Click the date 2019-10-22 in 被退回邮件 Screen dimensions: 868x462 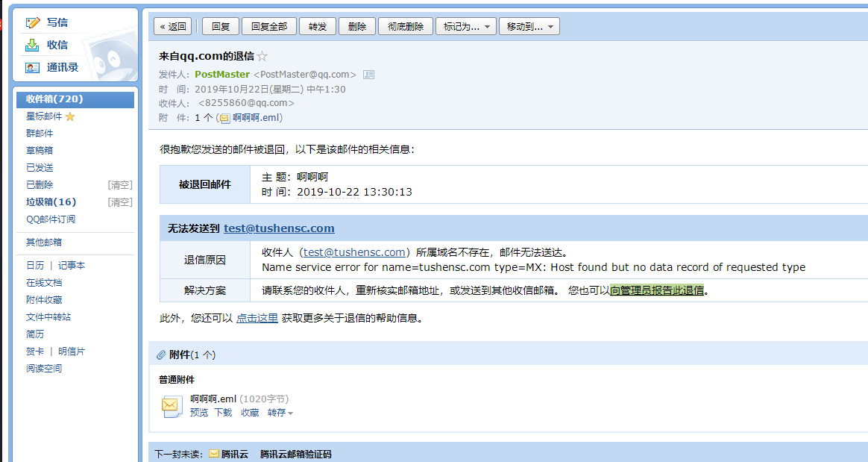pyautogui.click(x=327, y=193)
